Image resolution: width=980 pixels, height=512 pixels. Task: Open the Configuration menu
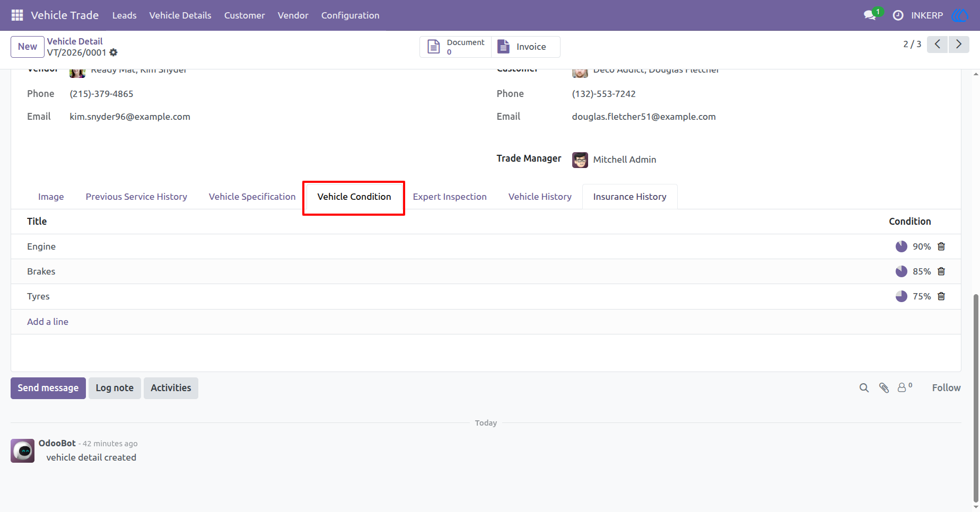point(350,15)
